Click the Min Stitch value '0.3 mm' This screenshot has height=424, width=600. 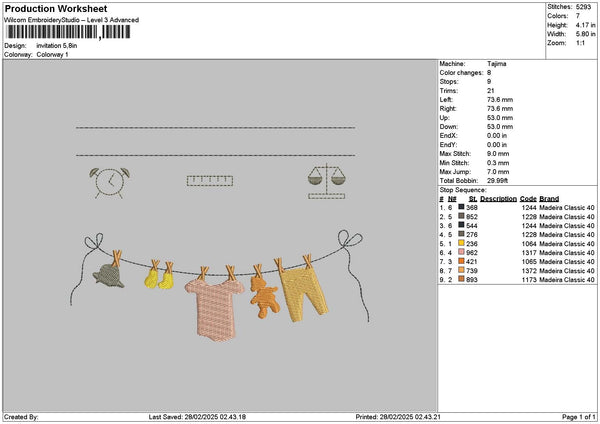pyautogui.click(x=498, y=163)
